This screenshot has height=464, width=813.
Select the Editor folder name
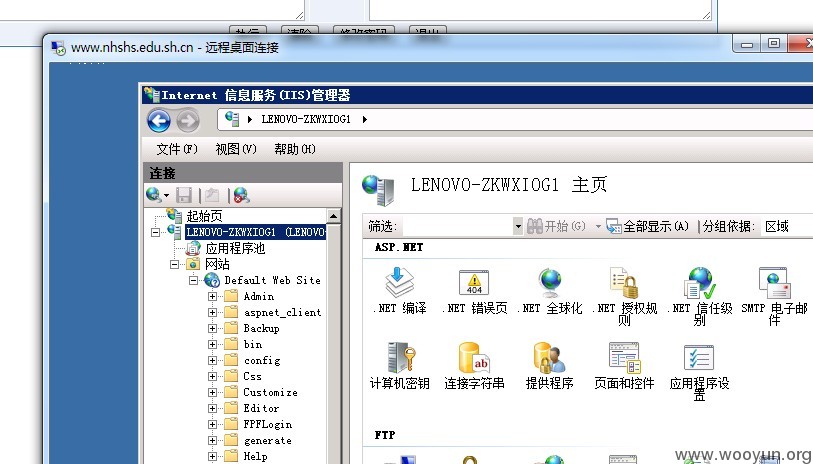tap(261, 409)
